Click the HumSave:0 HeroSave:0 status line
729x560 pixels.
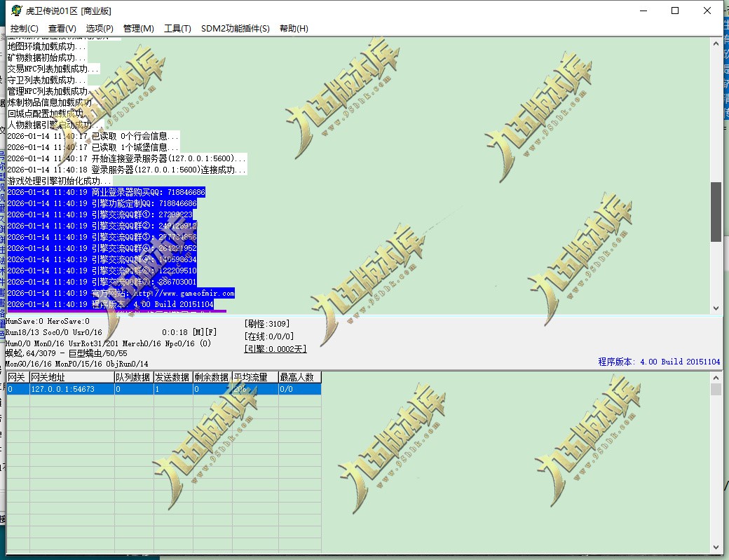(x=48, y=321)
